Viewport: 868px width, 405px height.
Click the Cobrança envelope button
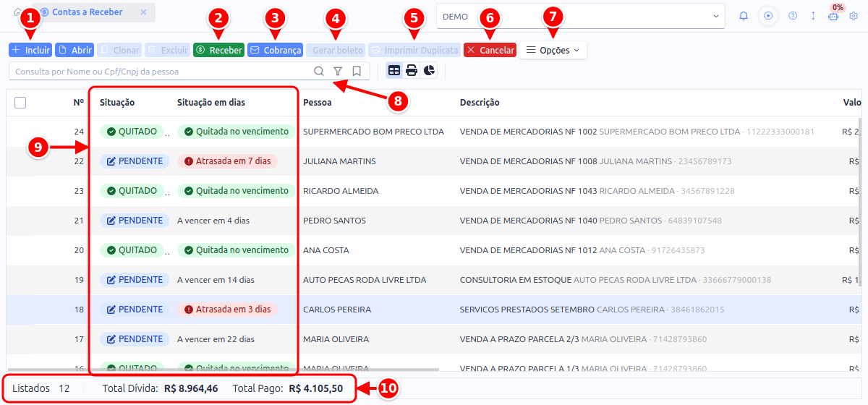pos(275,50)
